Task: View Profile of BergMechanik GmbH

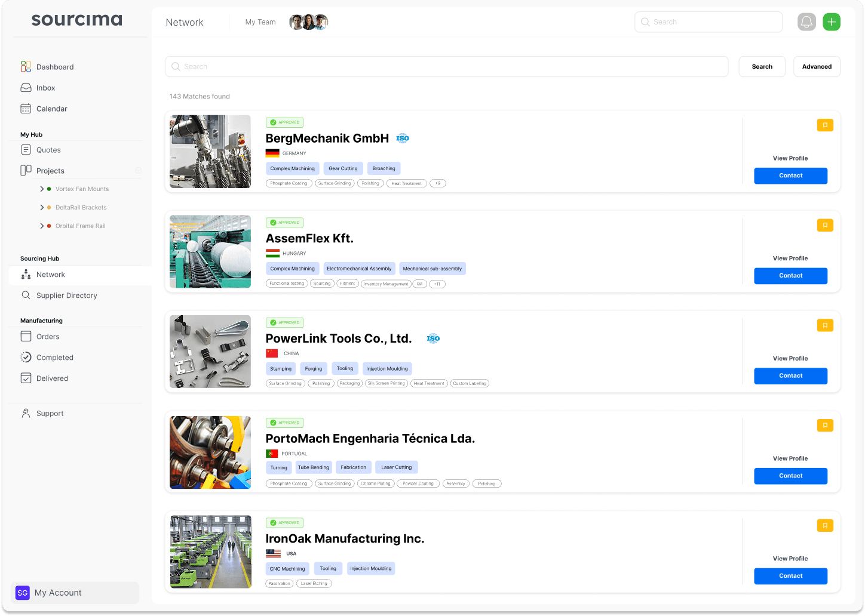Action: [x=790, y=158]
